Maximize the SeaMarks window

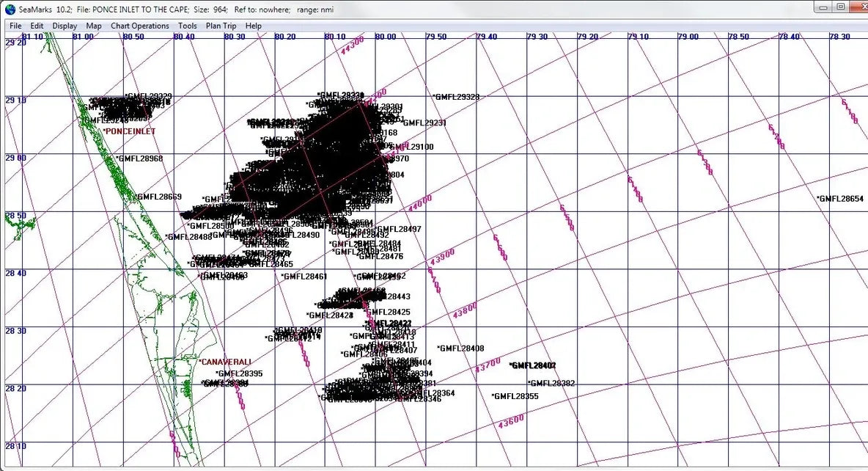pos(840,7)
